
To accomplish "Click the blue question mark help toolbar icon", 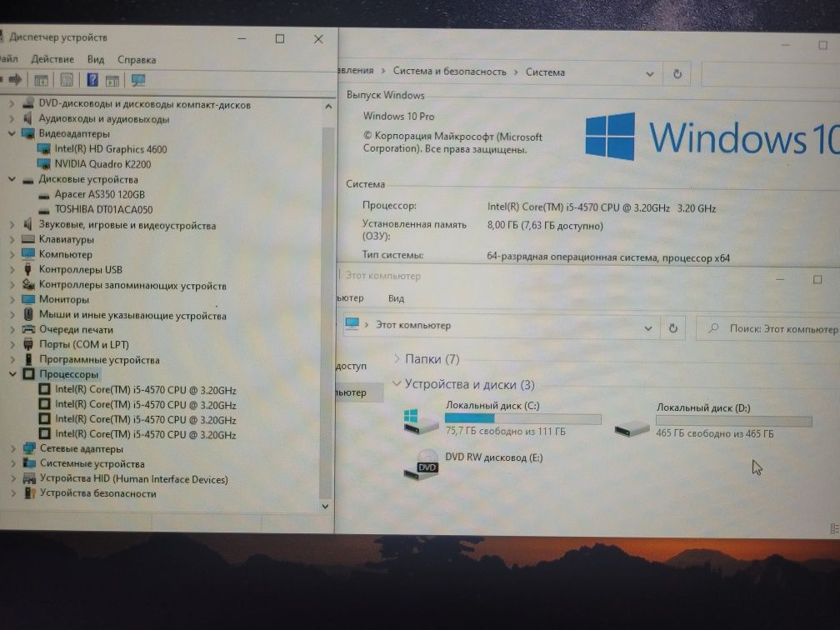I will pyautogui.click(x=92, y=80).
